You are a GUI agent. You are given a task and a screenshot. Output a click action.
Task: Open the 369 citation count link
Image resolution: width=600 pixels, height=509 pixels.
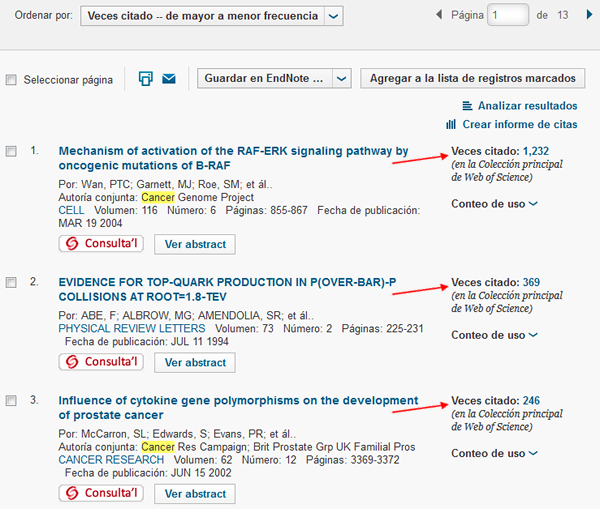pos(531,282)
